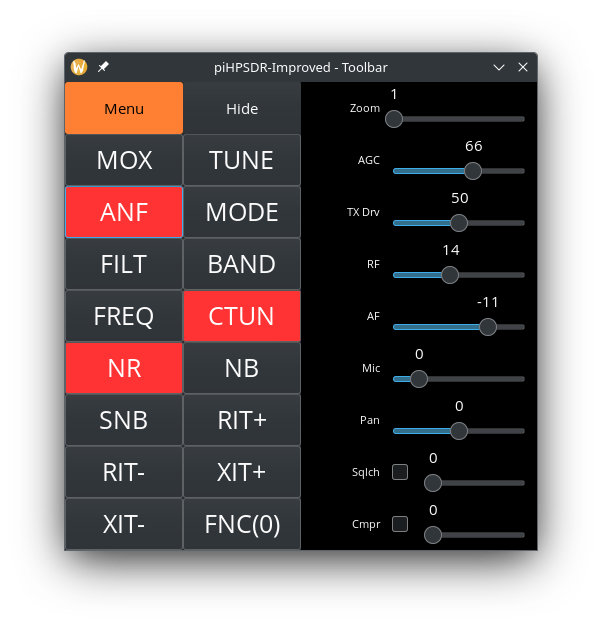Click the RF gain slider handle

click(x=450, y=275)
